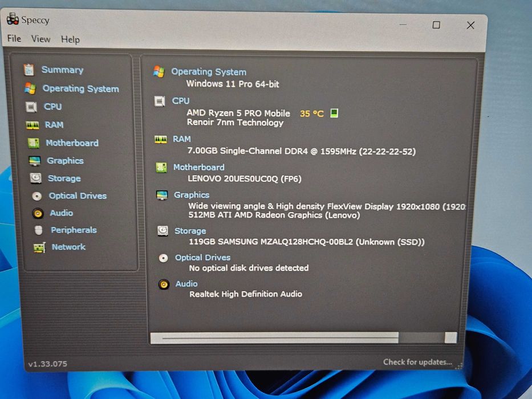Click the Summary clipboard icon in sidebar
Screen dimensions: 532x399
(x=29, y=70)
